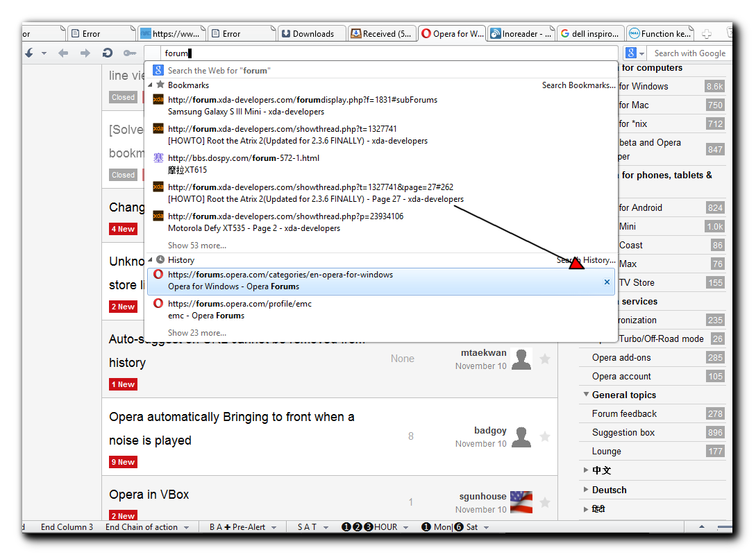Open the Suggestion box category

623,432
